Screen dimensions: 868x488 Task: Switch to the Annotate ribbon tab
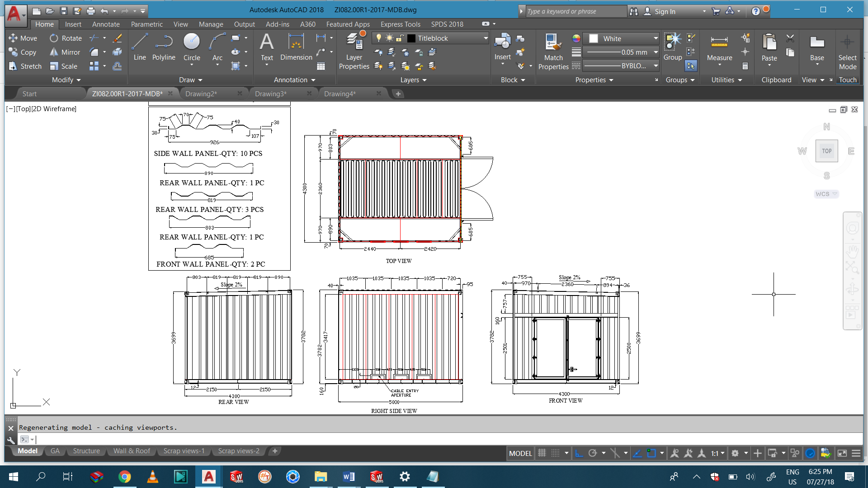(106, 24)
